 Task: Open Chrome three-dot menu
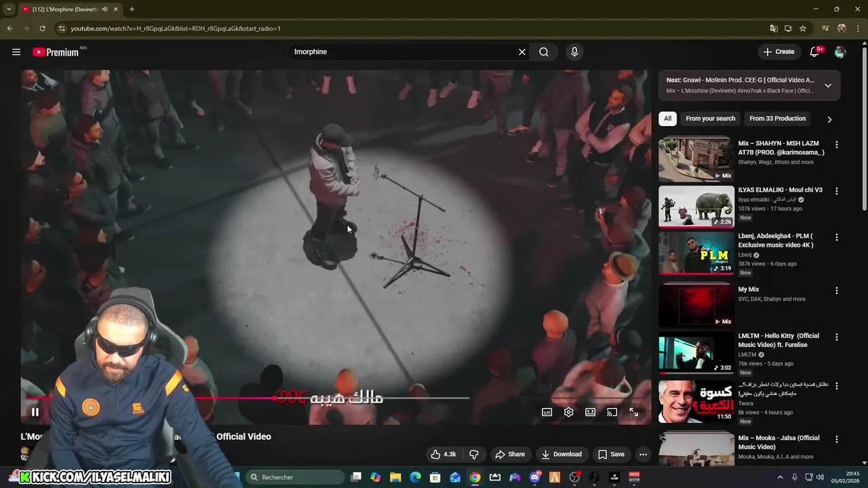tap(857, 28)
